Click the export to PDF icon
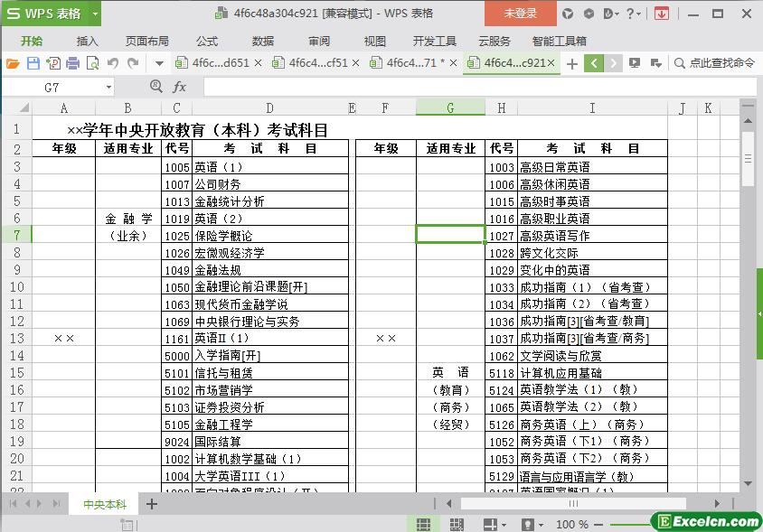The height and width of the screenshot is (532, 763). [x=53, y=63]
